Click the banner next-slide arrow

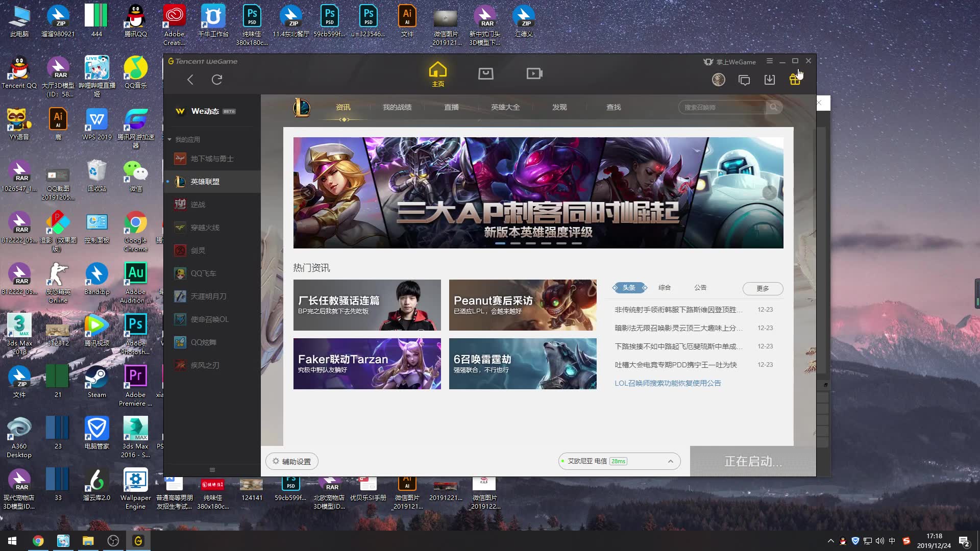click(x=769, y=192)
